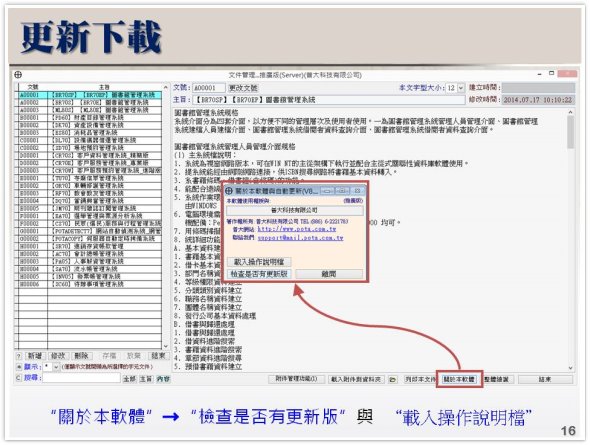This screenshot has width=590, height=445.
Task: Click the question mark help icon beside 新增
Action: (18, 355)
